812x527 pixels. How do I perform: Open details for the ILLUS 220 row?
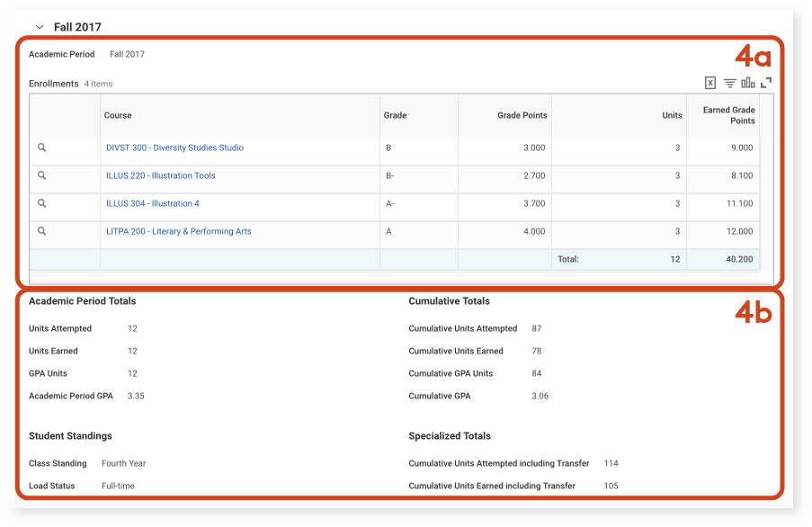pos(41,175)
